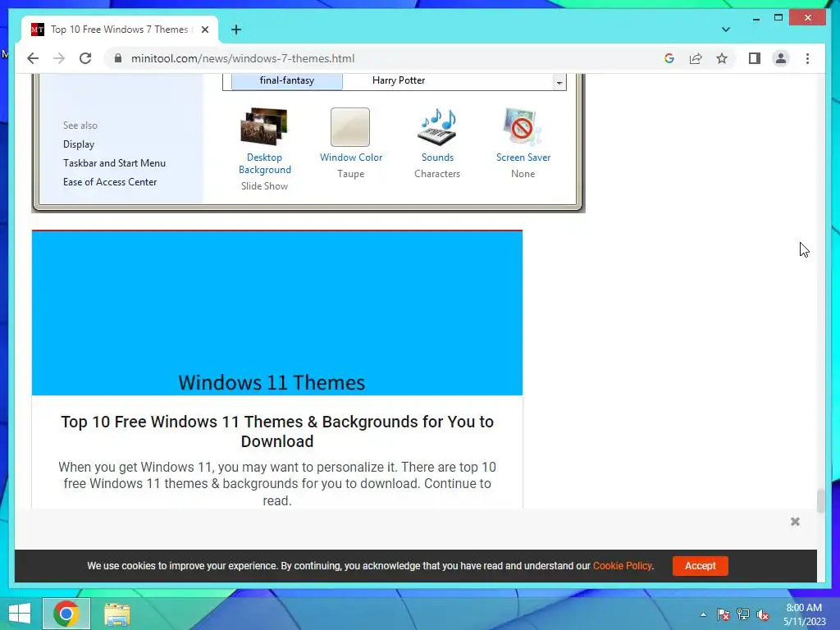This screenshot has width=840, height=630.
Task: Select the final-fantasy theme
Action: (x=286, y=80)
